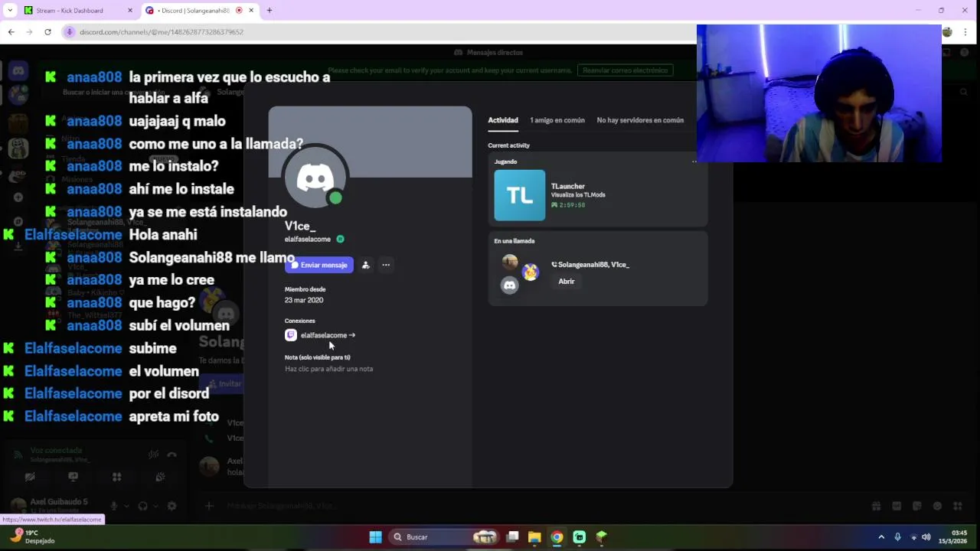Open the taskbar volume control
980x551 pixels.
tap(926, 537)
